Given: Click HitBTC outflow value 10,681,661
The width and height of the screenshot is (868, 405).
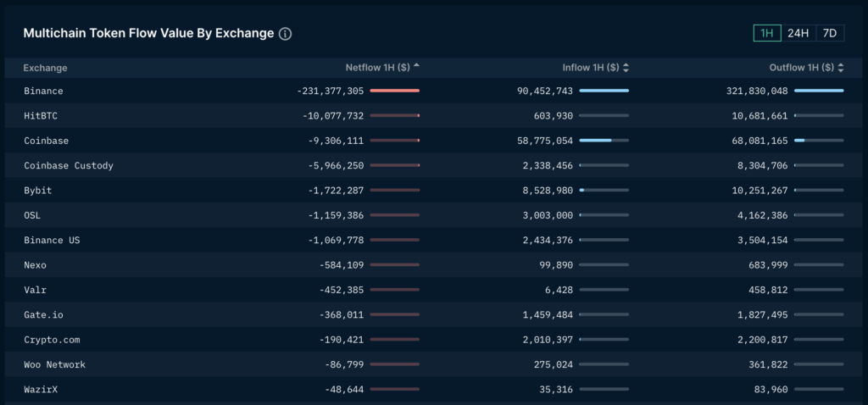Looking at the screenshot, I should (x=759, y=115).
